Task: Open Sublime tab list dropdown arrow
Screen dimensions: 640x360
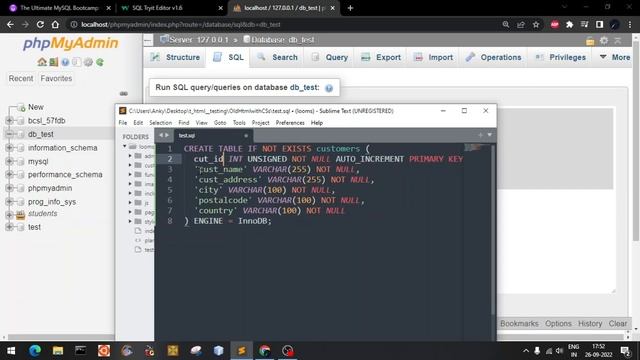Action: 489,135
